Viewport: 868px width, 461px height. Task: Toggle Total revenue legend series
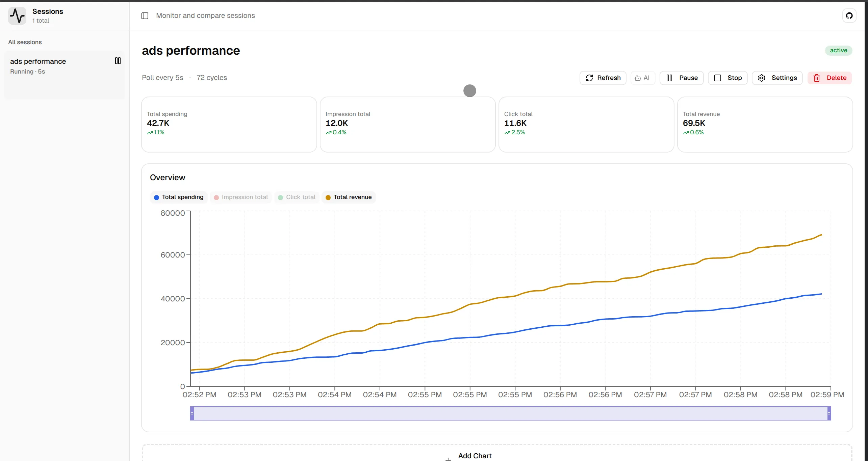pos(349,197)
